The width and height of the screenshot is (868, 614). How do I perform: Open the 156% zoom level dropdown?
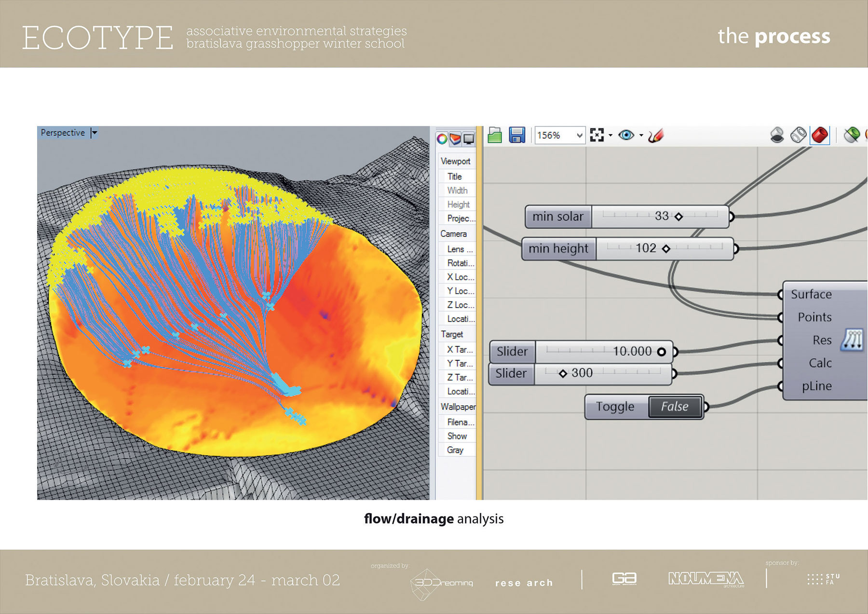coord(579,136)
